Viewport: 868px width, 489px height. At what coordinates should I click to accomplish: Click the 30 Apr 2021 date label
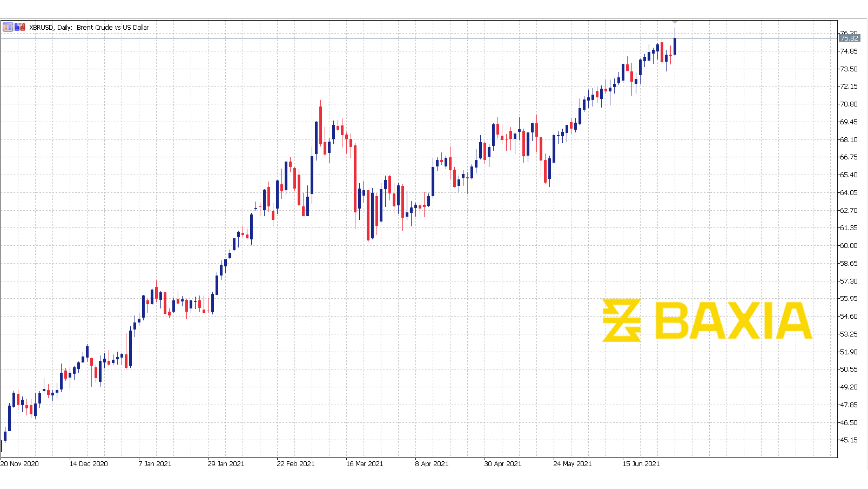(x=503, y=464)
